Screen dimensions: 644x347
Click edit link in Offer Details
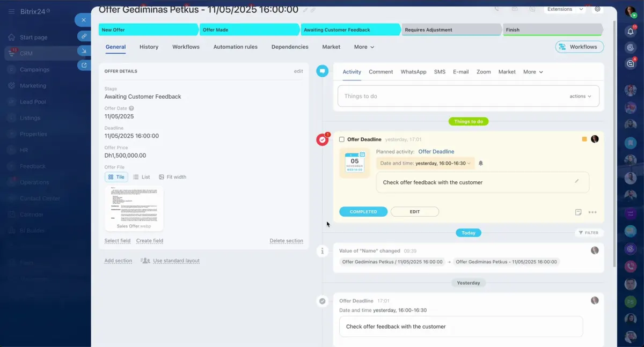pos(298,71)
